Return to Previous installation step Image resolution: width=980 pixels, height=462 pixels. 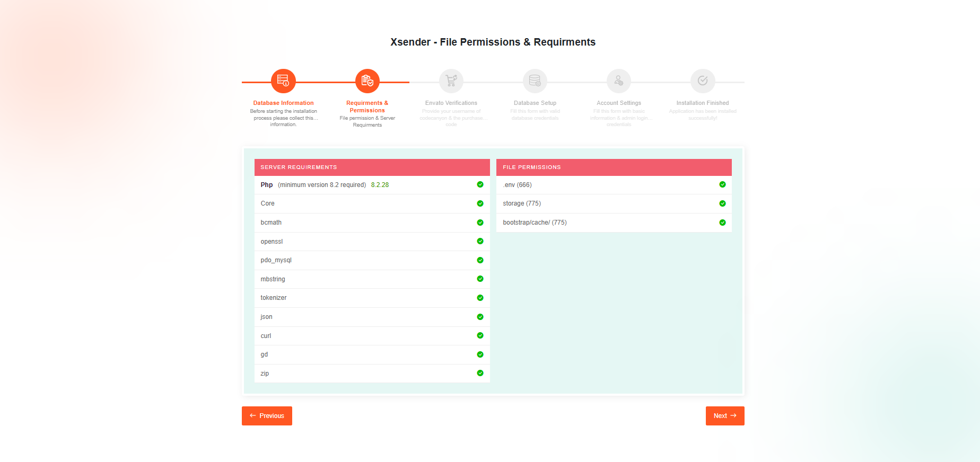267,416
